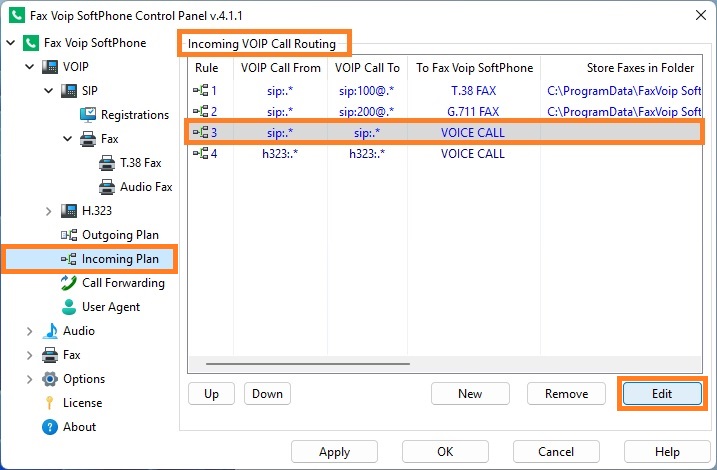Click the Options gear icon
The height and width of the screenshot is (470, 717).
[50, 379]
